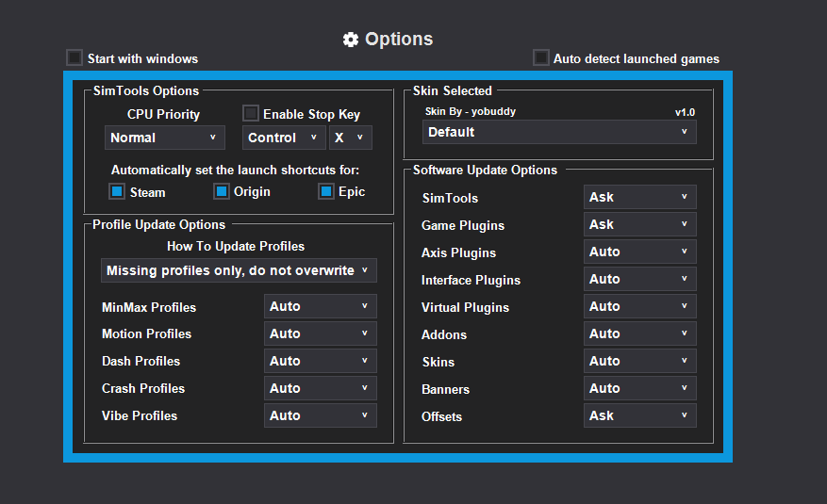The image size is (827, 504).
Task: Toggle Auto detect launched games checkbox
Action: click(x=540, y=57)
